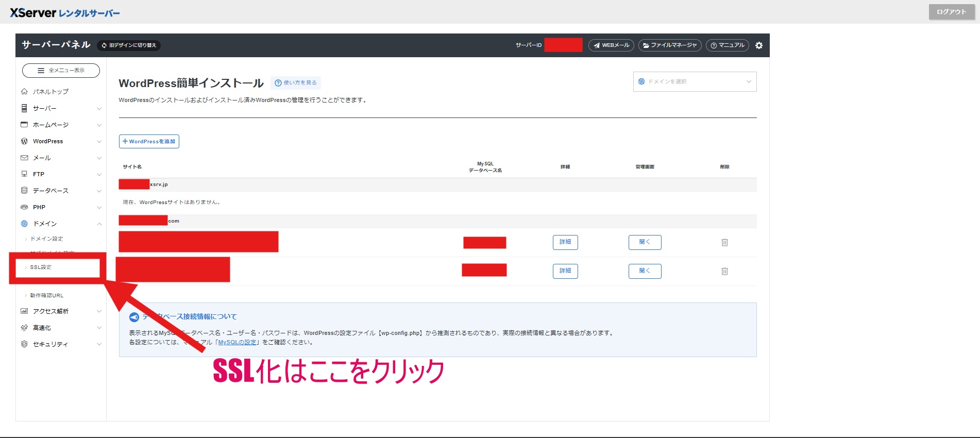The image size is (980, 438).
Task: Click the window icon beside ホームページ
Action: pyautogui.click(x=24, y=125)
